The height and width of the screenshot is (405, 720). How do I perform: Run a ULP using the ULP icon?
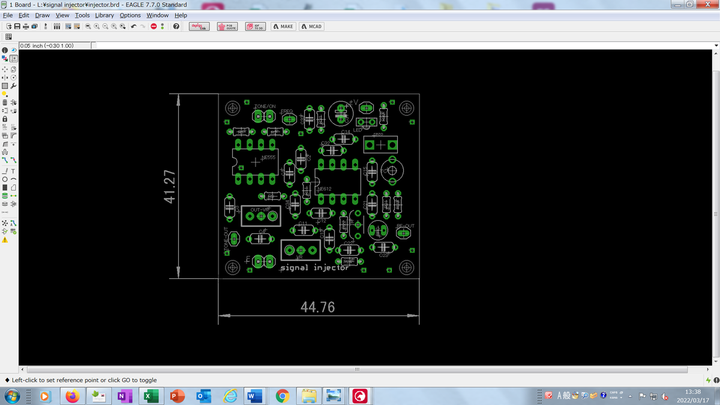pyautogui.click(x=77, y=27)
